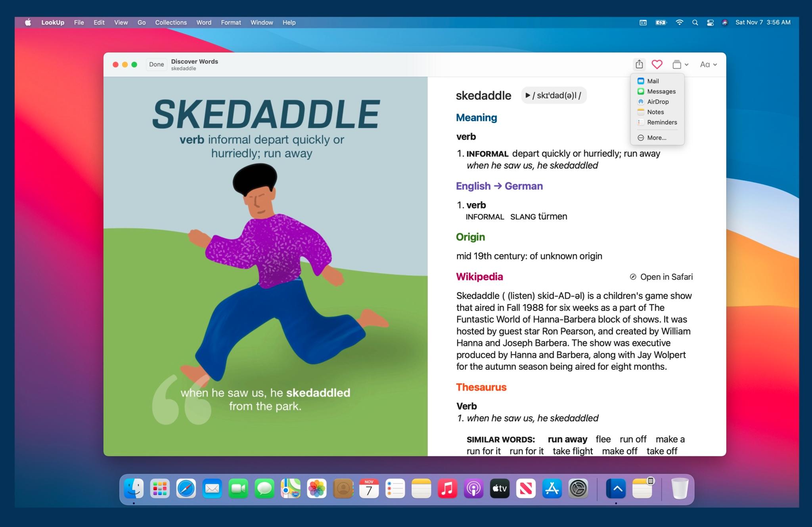This screenshot has height=527, width=812.
Task: Click the Share toolbar icon
Action: point(639,64)
